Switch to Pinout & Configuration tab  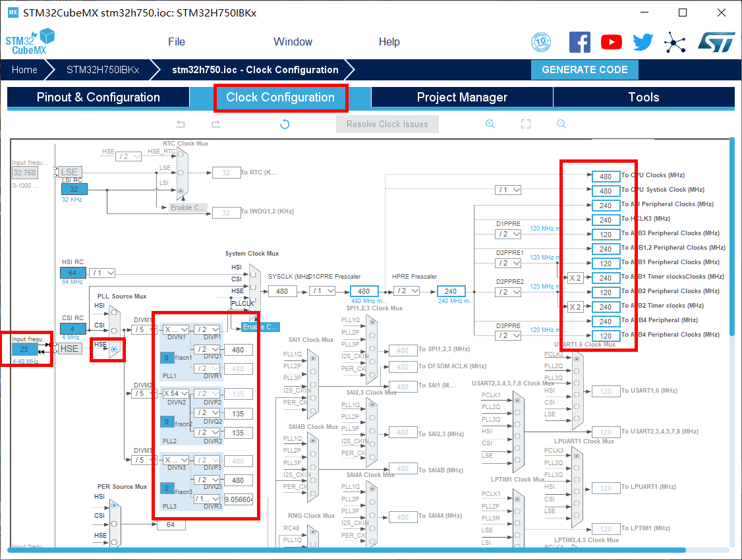tap(98, 98)
